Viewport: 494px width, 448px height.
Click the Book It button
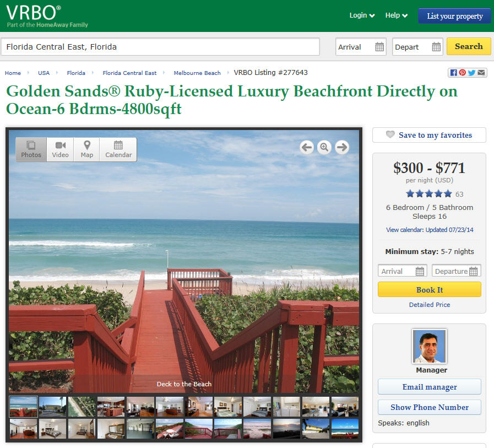point(430,289)
